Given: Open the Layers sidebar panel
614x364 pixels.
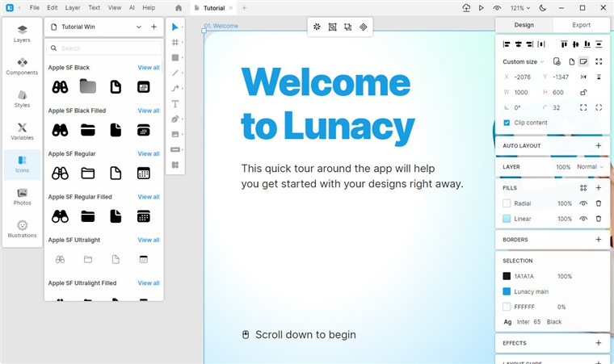Looking at the screenshot, I should [x=22, y=34].
